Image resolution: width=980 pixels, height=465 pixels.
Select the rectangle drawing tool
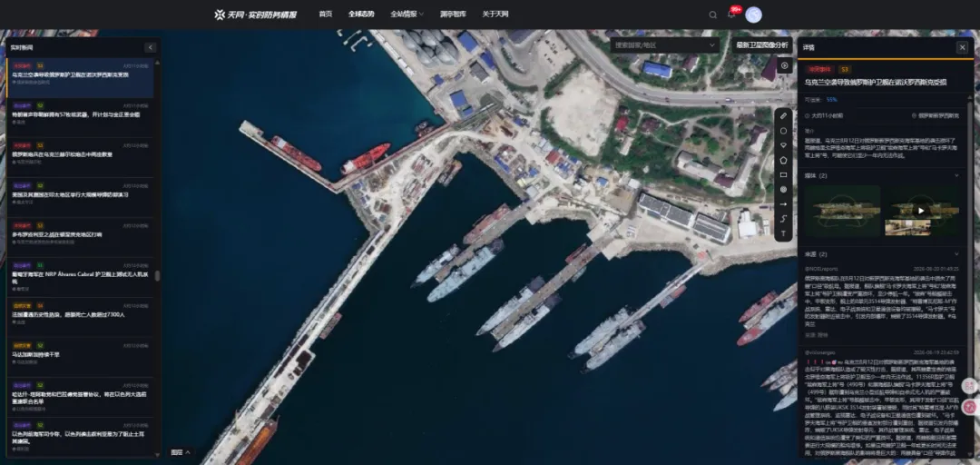click(x=783, y=174)
